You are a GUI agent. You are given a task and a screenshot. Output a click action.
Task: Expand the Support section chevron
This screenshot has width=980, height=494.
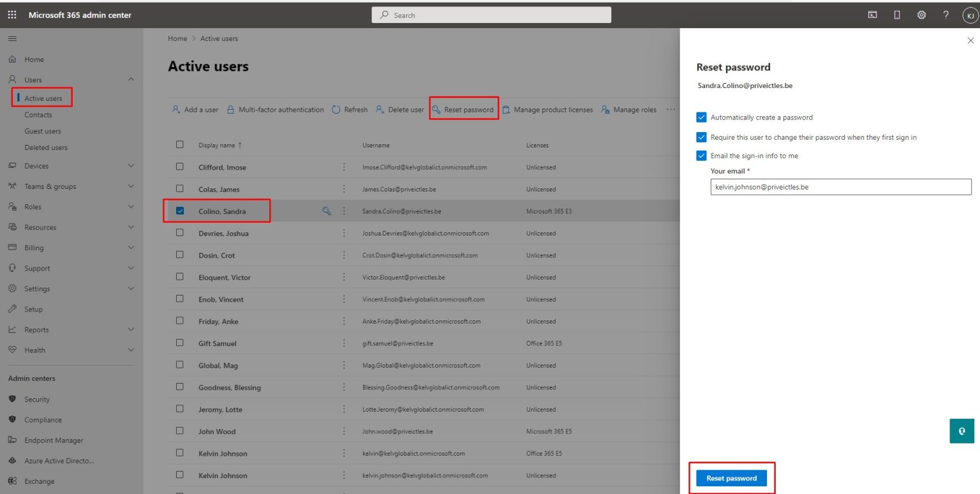131,268
